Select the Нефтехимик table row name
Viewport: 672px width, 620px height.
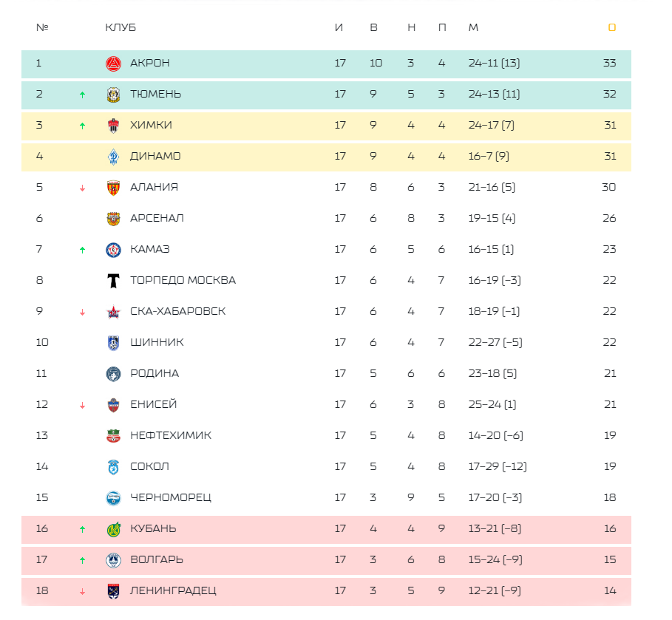coord(171,435)
